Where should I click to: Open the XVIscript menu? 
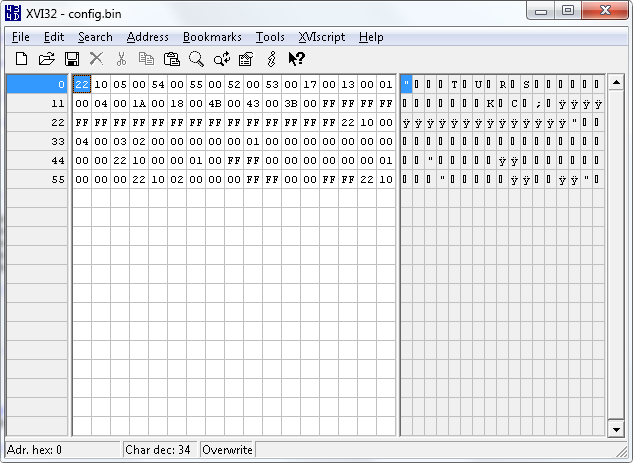[x=321, y=37]
